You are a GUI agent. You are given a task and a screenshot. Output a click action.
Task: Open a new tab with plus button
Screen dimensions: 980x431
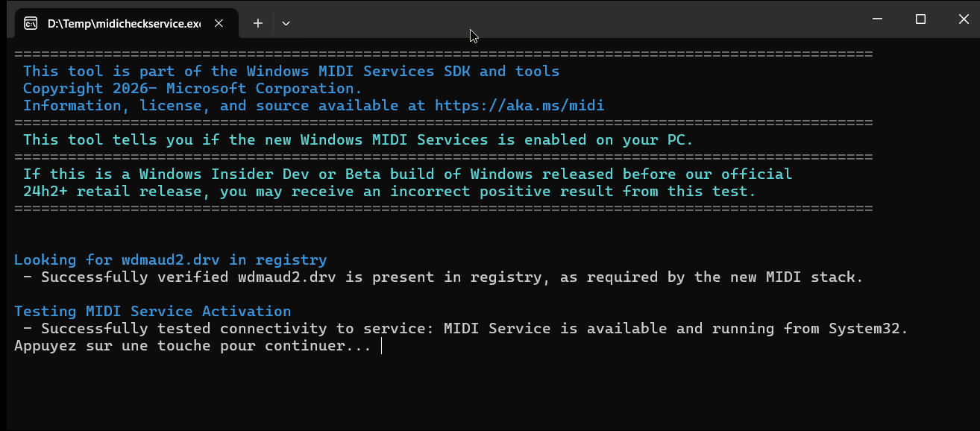(258, 23)
